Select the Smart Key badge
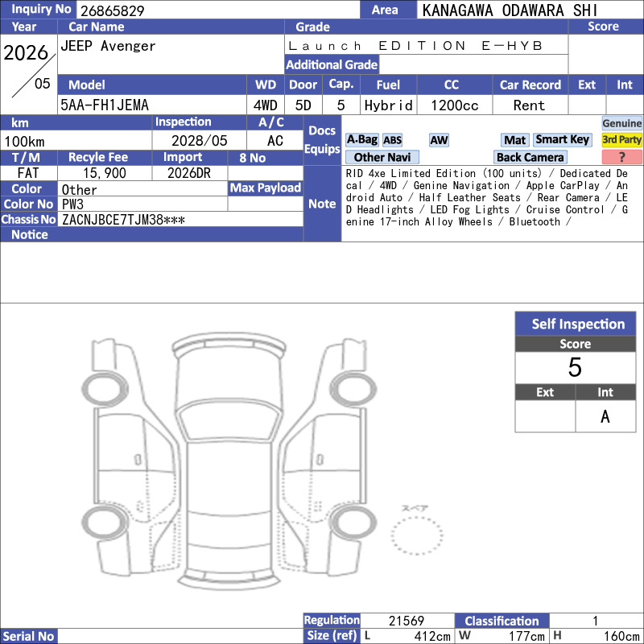 click(x=562, y=139)
